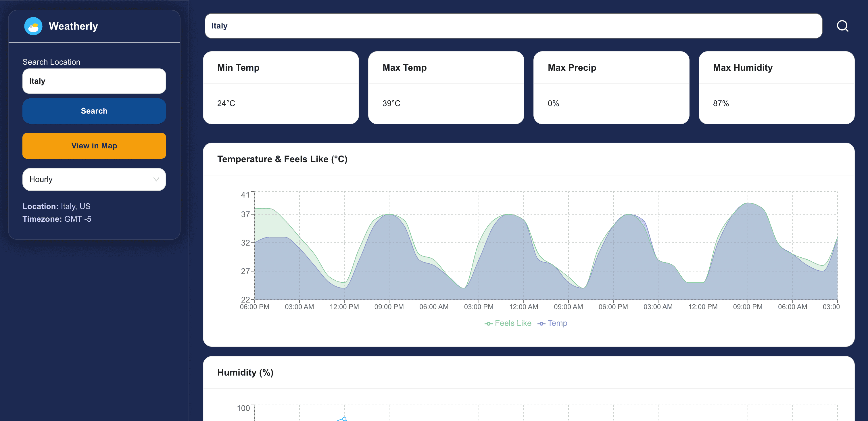
Task: Click the Humidity (%) section heading
Action: pos(245,372)
